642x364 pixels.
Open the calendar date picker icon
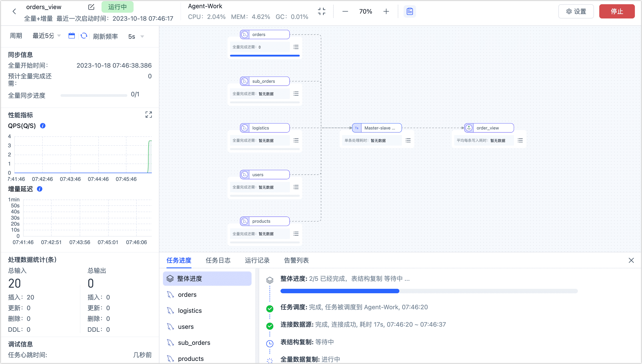(71, 36)
